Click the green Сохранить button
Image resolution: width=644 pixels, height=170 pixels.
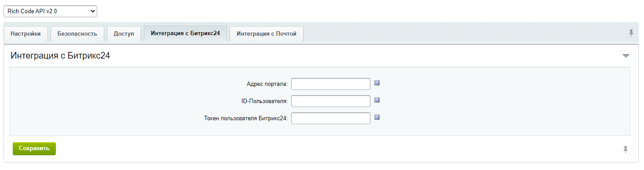tap(34, 149)
